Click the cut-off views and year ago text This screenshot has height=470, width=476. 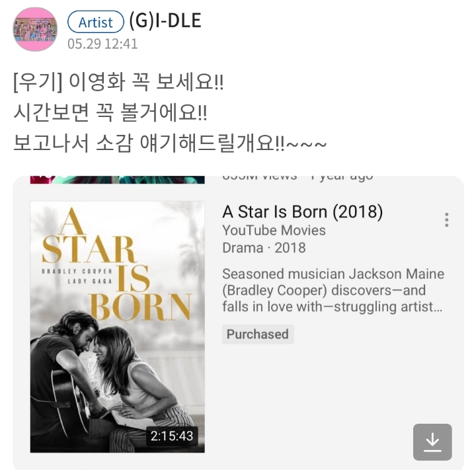(297, 178)
